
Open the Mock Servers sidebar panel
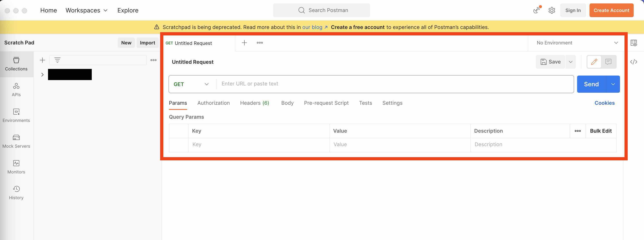16,141
